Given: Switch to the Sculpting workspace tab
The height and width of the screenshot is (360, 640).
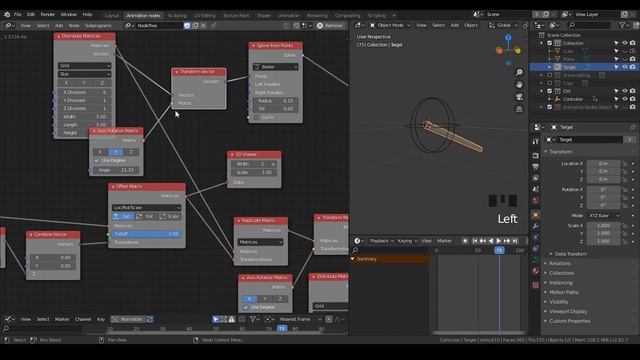Looking at the screenshot, I should point(177,16).
